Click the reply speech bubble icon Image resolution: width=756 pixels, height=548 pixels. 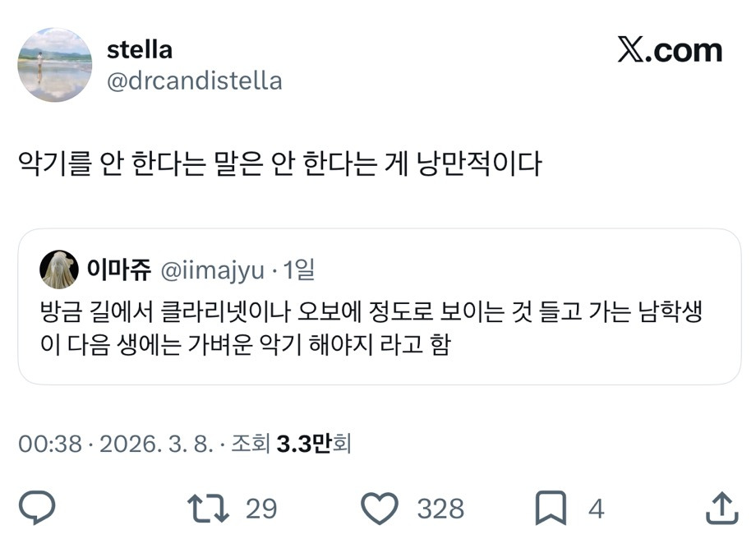click(37, 509)
